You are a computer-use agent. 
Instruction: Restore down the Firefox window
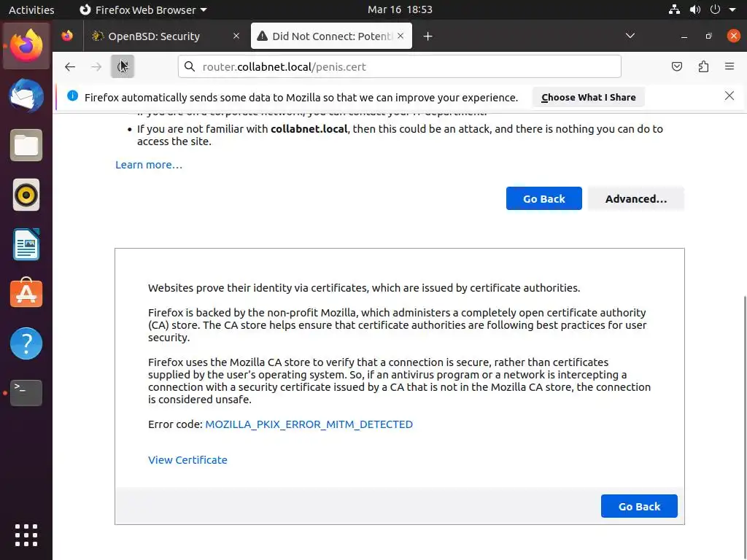coord(708,36)
